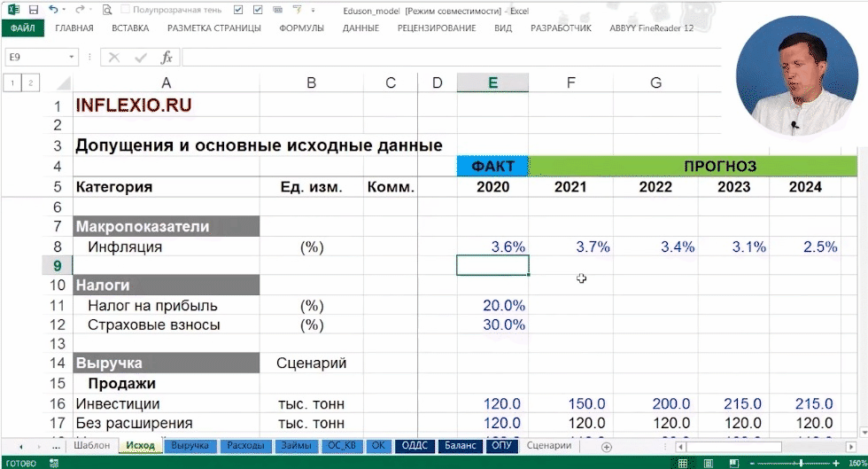Switch to the Выручка sheet tab
The image size is (868, 469).
[x=190, y=446]
